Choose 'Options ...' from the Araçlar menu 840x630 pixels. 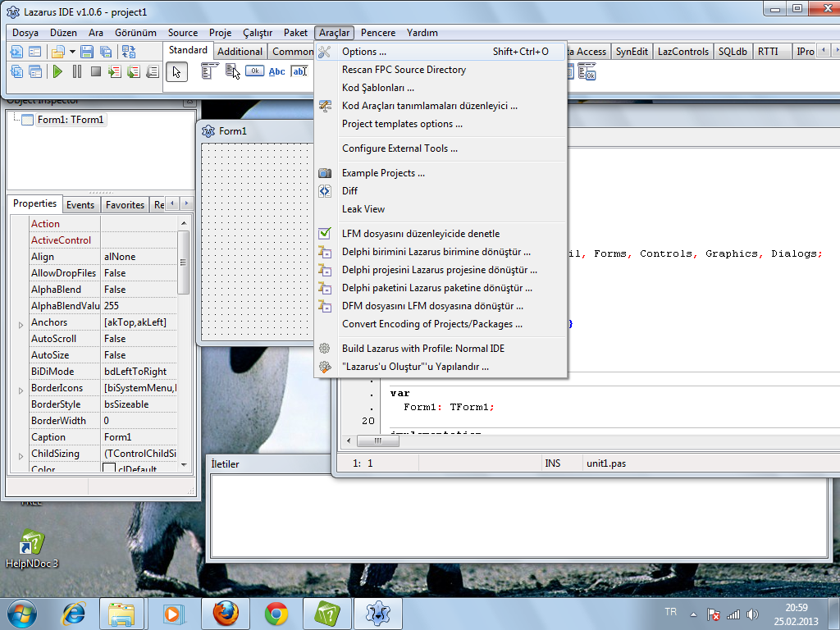coord(441,52)
